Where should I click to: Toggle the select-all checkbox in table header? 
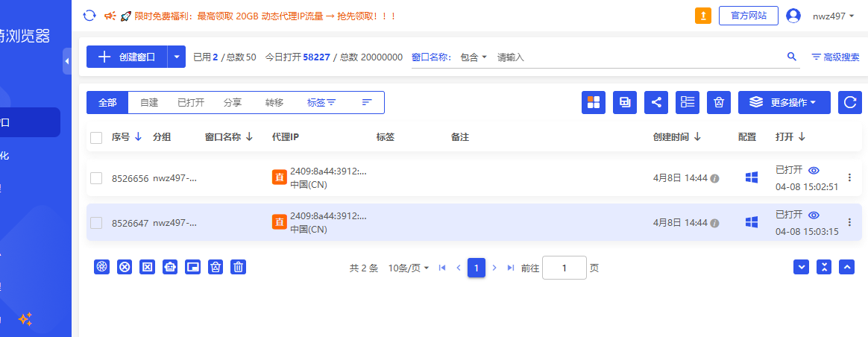click(x=96, y=138)
